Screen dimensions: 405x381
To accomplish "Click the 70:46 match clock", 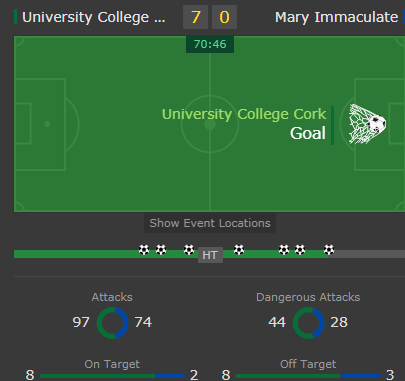I will [210, 44].
